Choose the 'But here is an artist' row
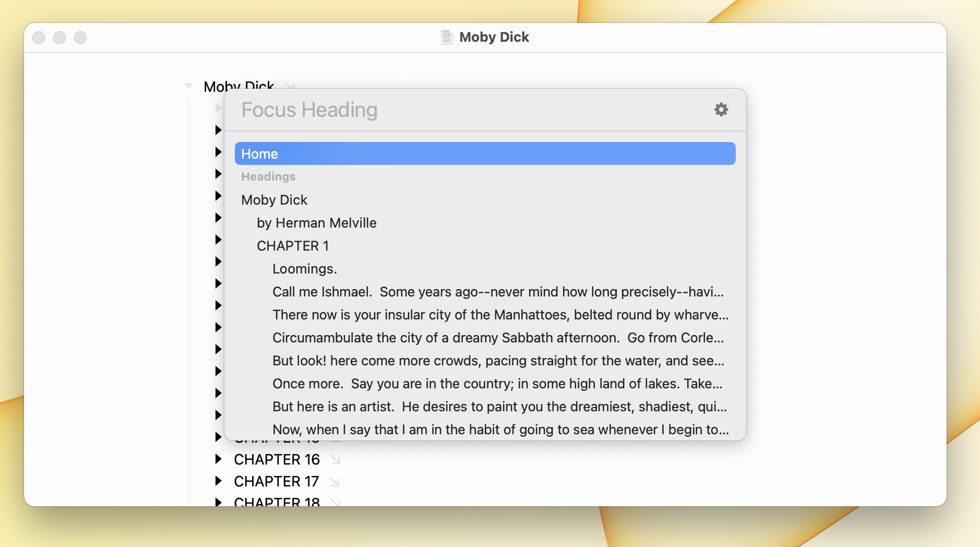Screen dimensions: 980x547 click(485, 407)
